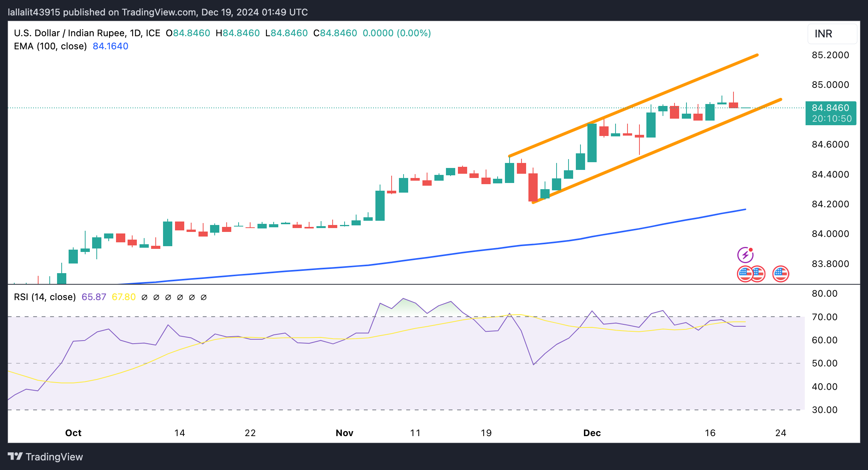
Task: Click the first ∅ symbol in RSI legend
Action: 145,297
